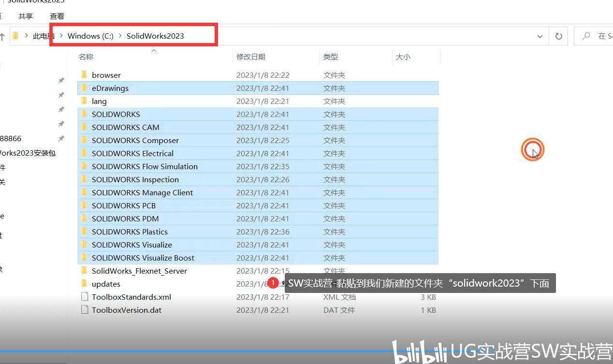This screenshot has width=613, height=364.
Task: Click the search magnifier icon
Action: coord(586,36)
